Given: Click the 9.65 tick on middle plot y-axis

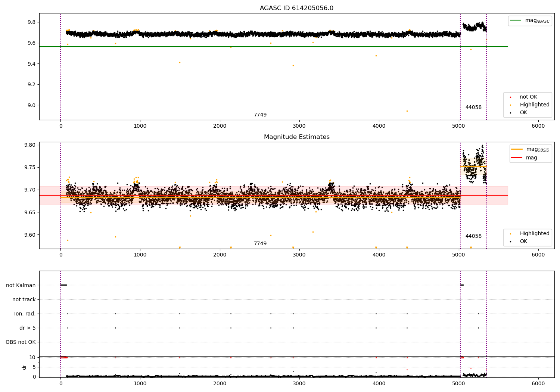Looking at the screenshot, I should [x=30, y=212].
